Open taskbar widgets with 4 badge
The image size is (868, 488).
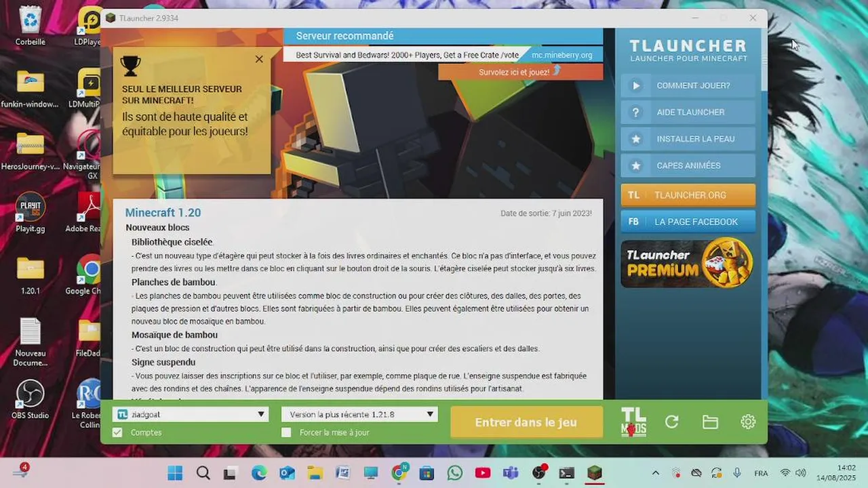coord(20,472)
